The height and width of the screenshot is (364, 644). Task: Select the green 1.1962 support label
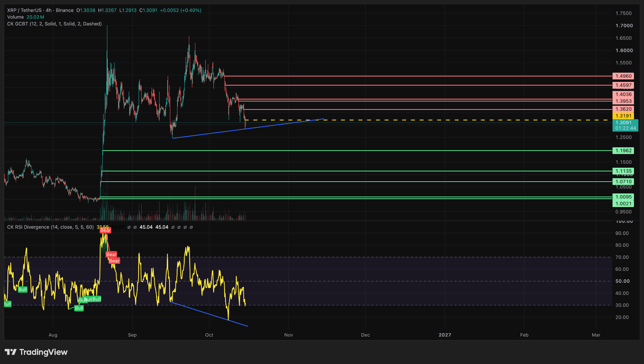click(x=623, y=151)
